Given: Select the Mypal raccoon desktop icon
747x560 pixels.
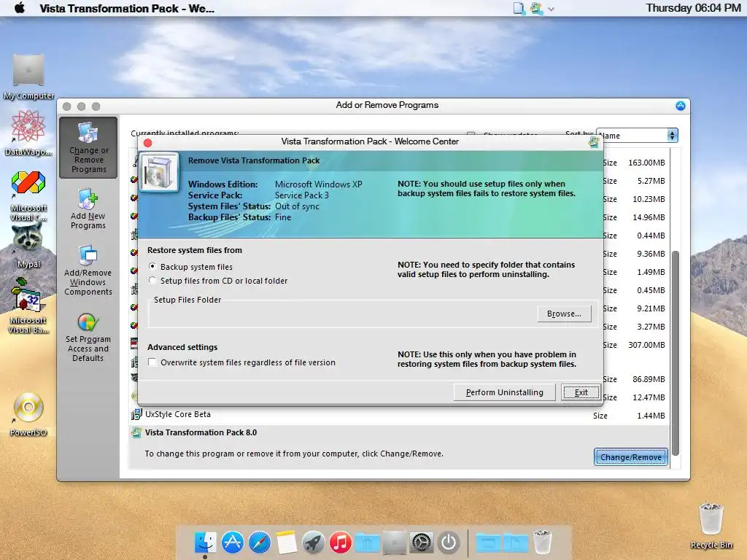Looking at the screenshot, I should click(28, 246).
